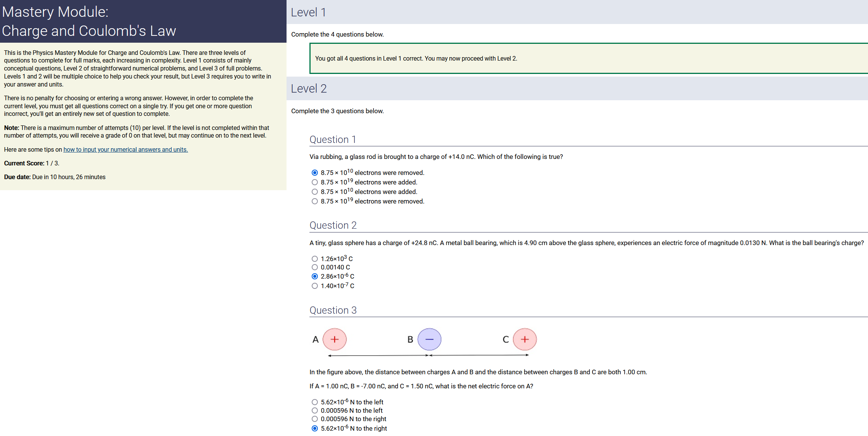This screenshot has height=436, width=868.
Task: Click negative charge B circle in figure
Action: [x=429, y=339]
